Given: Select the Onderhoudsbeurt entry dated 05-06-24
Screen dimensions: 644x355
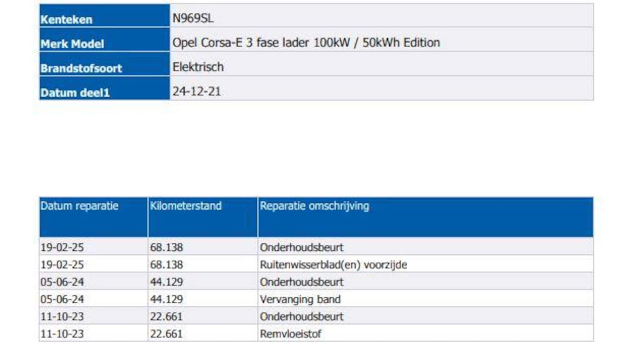Looking at the screenshot, I should tap(301, 282).
